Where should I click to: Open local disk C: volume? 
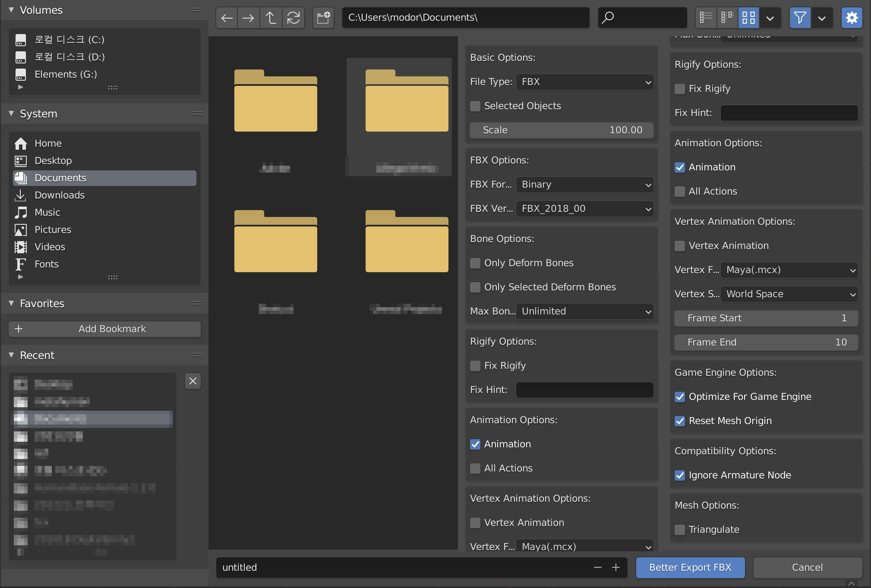104,40
